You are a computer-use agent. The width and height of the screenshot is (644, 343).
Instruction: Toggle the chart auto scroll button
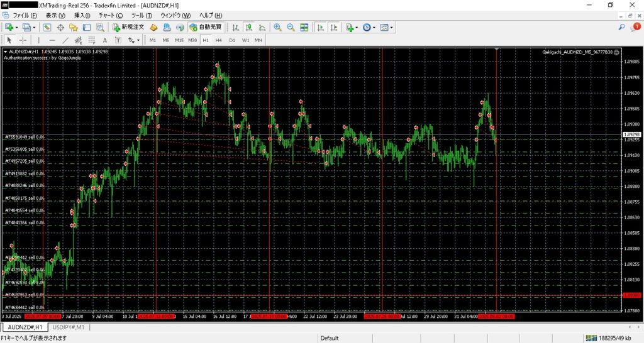coord(320,28)
